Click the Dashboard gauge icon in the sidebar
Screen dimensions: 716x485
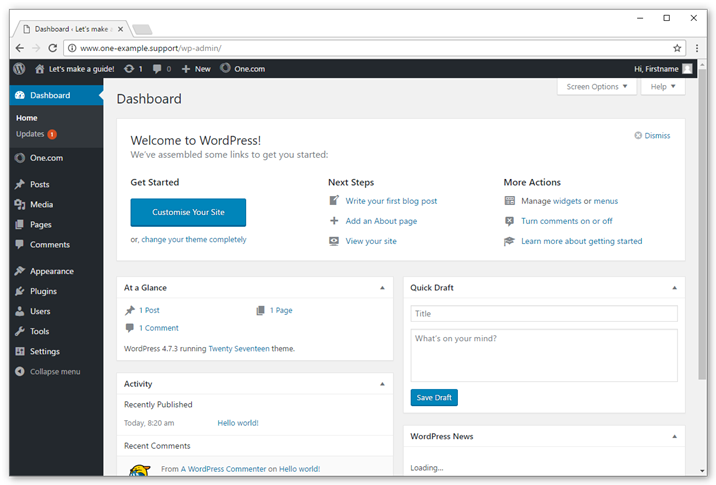(x=20, y=95)
